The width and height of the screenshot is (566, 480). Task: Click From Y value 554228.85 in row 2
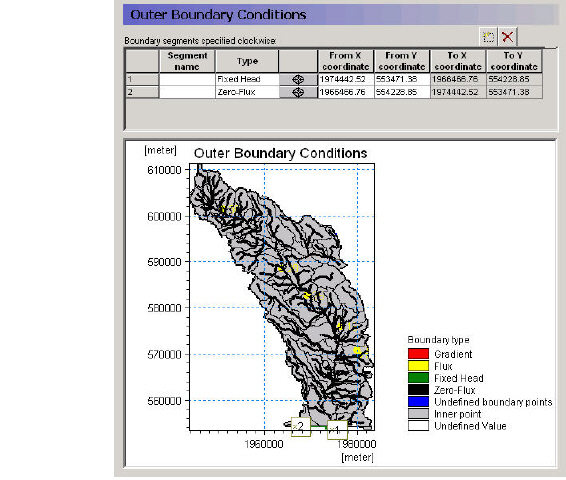click(402, 92)
